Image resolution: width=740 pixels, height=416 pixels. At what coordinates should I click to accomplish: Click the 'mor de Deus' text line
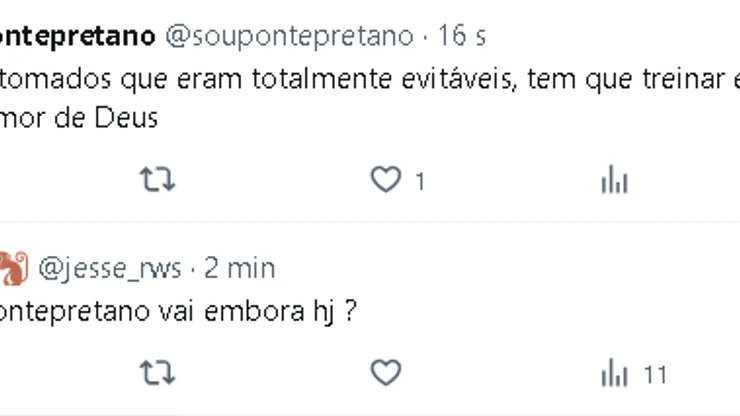point(78,118)
